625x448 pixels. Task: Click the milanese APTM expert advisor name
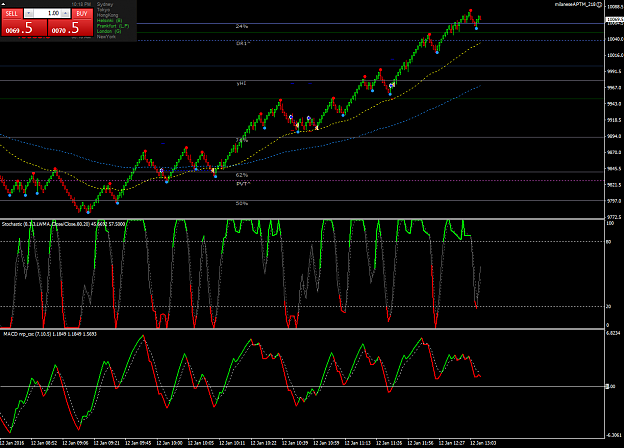point(576,4)
